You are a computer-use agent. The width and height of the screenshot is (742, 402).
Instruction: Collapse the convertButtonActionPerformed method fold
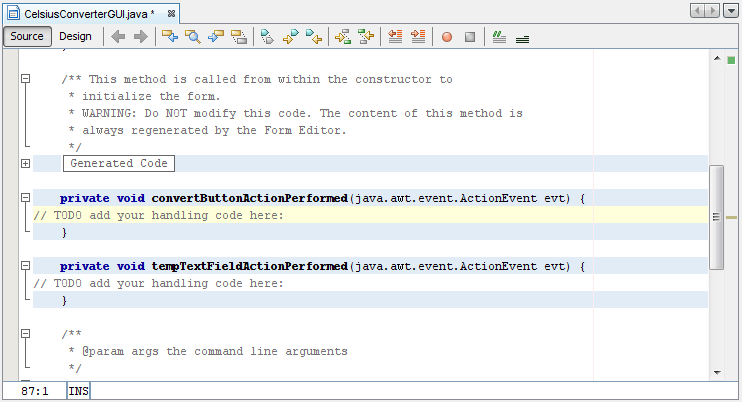(x=25, y=198)
